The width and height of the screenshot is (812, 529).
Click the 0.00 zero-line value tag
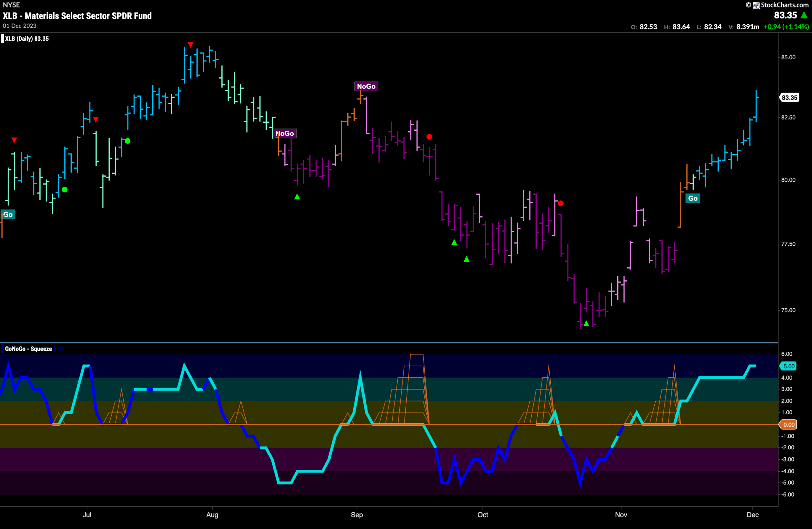tap(789, 425)
